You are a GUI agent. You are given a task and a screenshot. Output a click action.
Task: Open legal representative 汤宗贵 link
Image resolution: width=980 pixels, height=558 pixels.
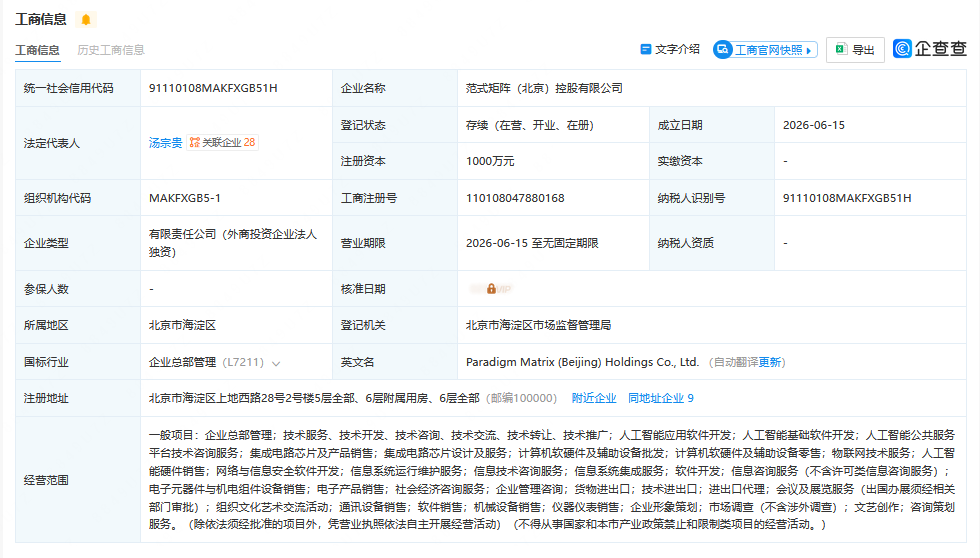tap(165, 142)
